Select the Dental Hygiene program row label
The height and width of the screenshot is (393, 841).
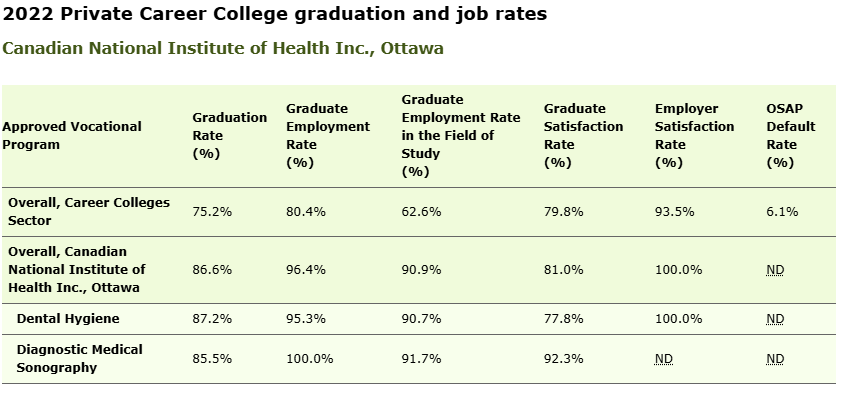(68, 319)
